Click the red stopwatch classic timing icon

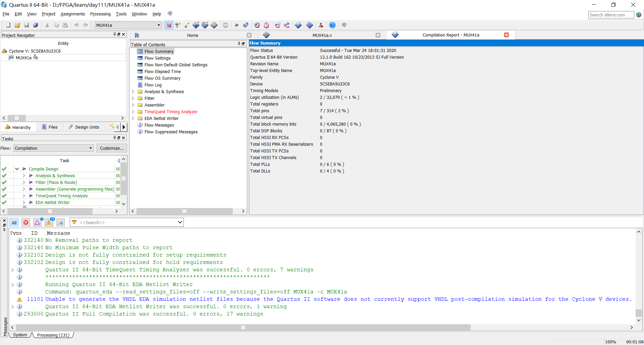[266, 25]
